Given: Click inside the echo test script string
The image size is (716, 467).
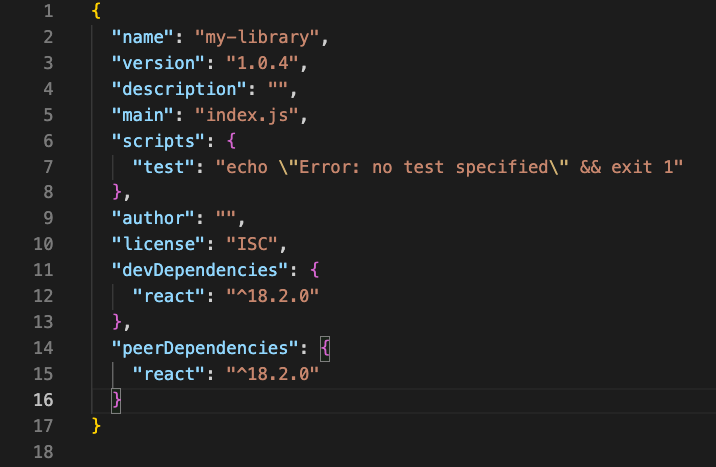Looking at the screenshot, I should (449, 167).
